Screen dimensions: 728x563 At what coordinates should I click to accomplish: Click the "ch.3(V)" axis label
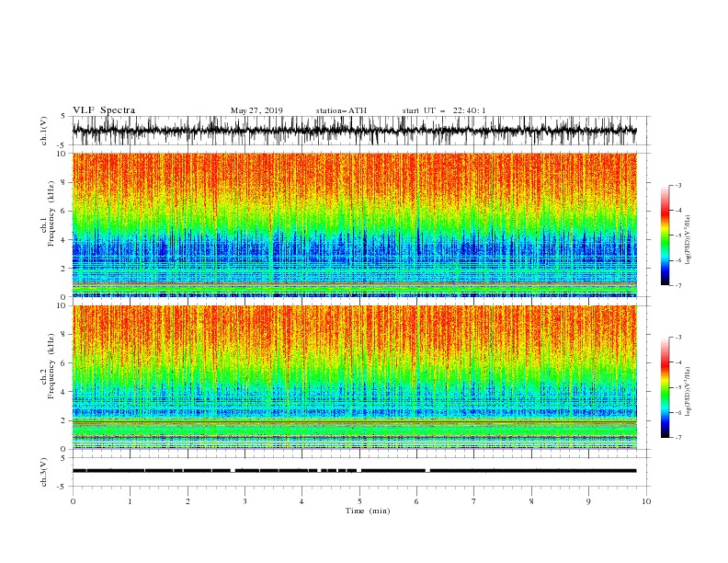tap(44, 472)
